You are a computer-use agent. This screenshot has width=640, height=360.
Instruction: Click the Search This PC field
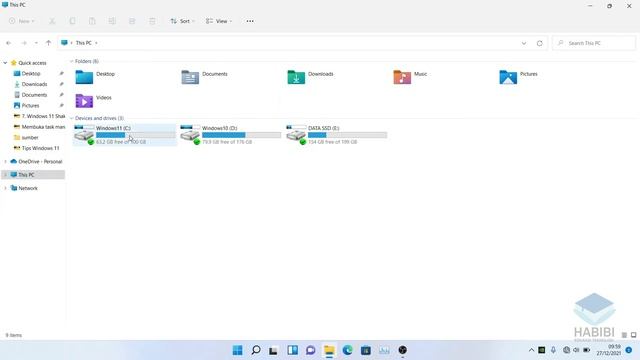[594, 43]
